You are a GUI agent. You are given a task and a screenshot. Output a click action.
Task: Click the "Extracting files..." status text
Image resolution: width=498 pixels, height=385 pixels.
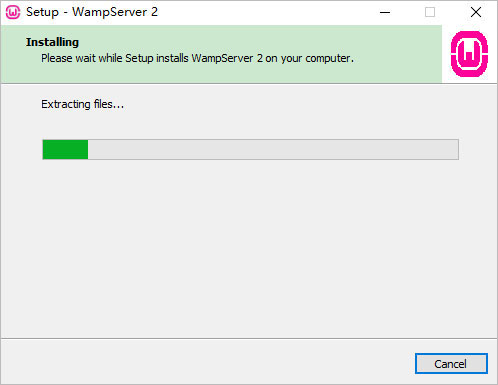click(82, 104)
